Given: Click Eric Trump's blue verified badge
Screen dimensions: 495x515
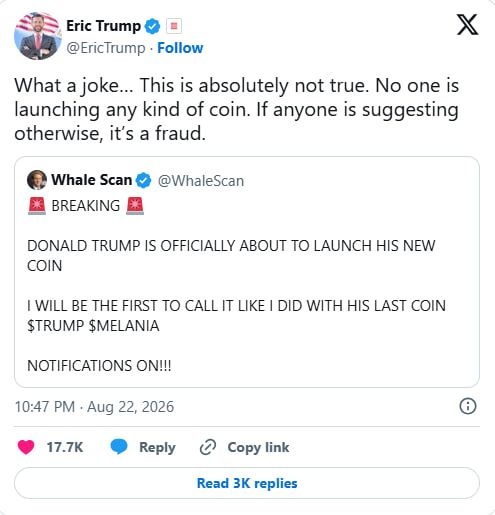Looking at the screenshot, I should pos(152,26).
